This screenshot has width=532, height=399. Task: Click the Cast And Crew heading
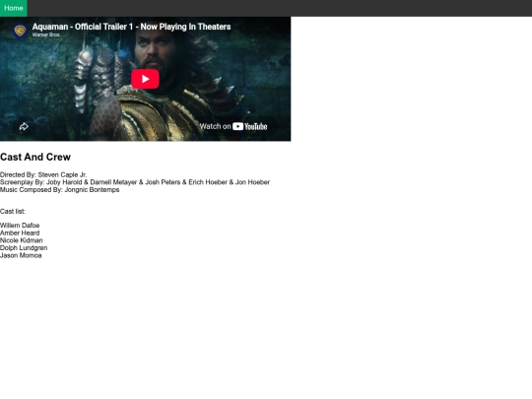click(35, 157)
